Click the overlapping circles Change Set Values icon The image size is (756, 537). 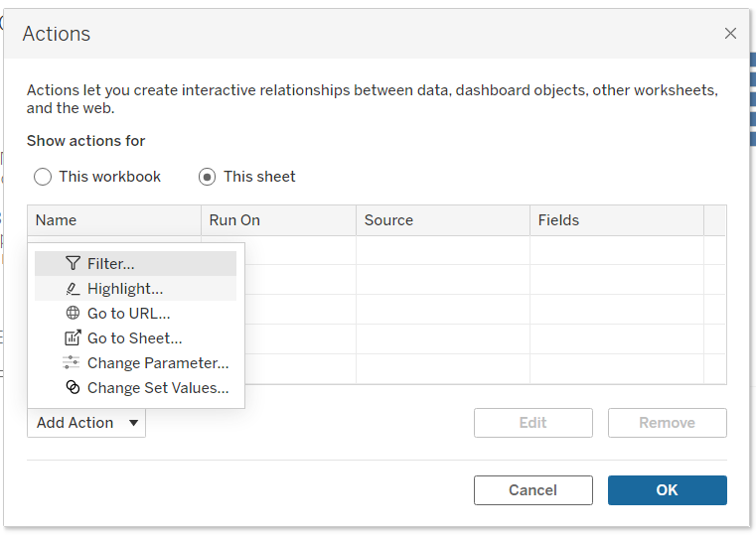coord(73,388)
